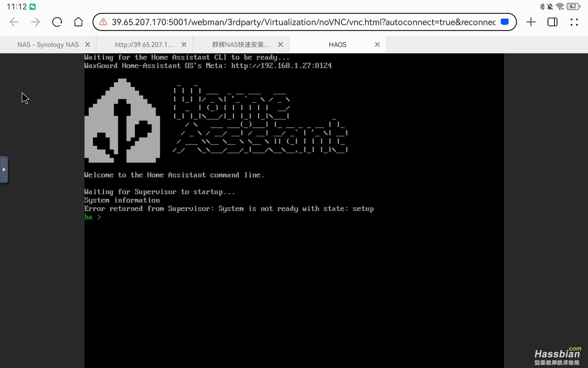Close the 群辉NAS快速安装 tab
588x368 pixels.
[x=281, y=45]
